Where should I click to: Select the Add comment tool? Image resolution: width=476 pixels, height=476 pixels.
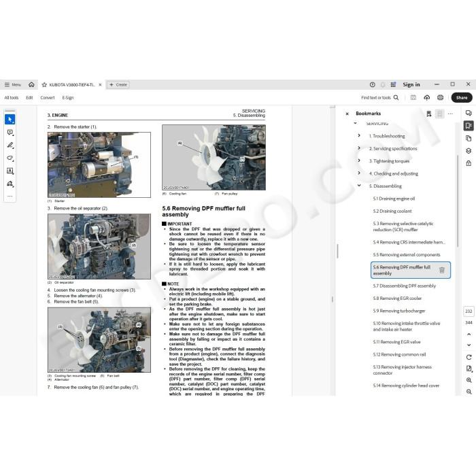(x=10, y=133)
